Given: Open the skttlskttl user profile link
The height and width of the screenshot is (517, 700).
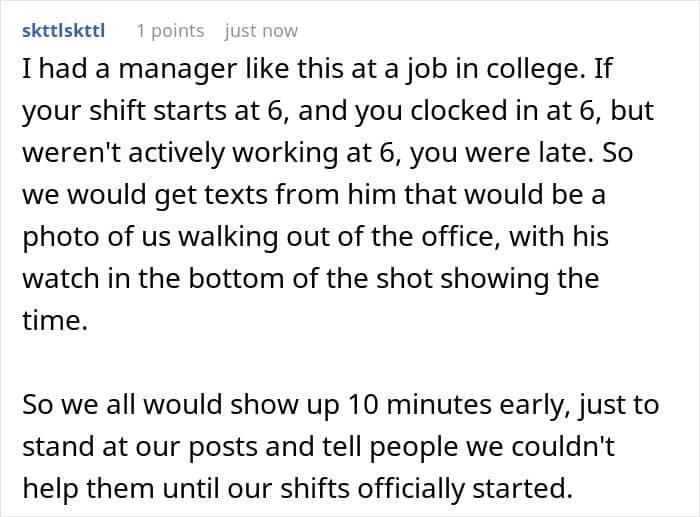Looking at the screenshot, I should [x=64, y=31].
